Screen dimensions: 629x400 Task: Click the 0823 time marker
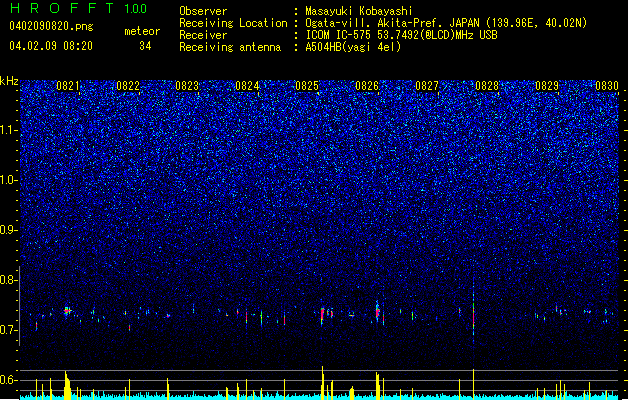pyautogui.click(x=187, y=86)
